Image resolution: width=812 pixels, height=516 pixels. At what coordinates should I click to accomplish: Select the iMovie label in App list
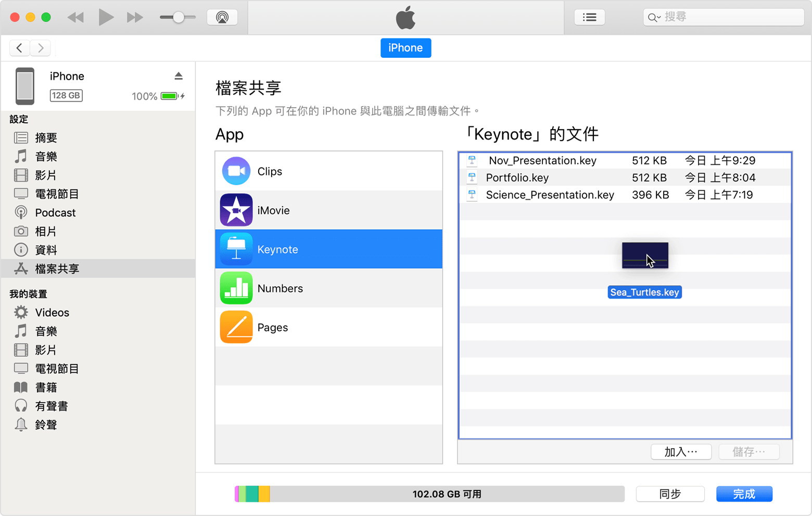pos(273,211)
